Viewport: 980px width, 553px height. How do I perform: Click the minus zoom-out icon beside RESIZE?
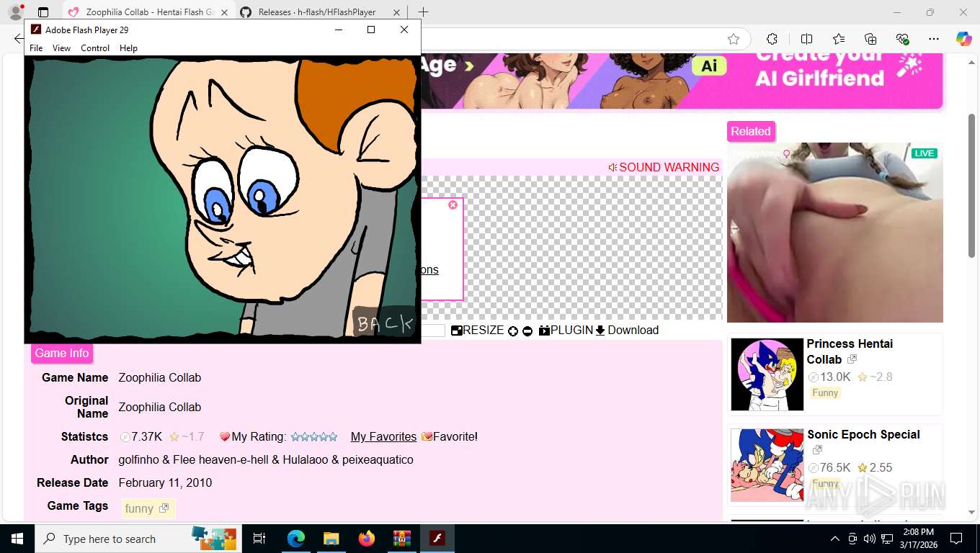coord(527,331)
